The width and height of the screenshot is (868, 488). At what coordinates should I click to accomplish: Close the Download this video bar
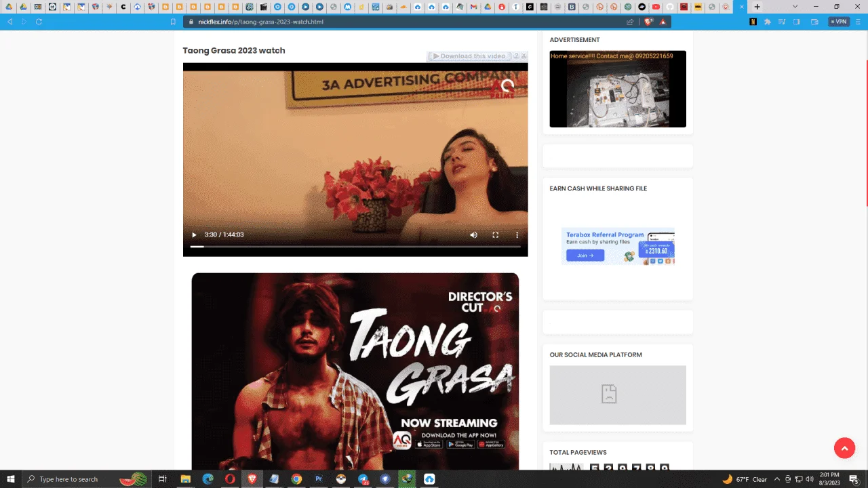[x=524, y=56]
